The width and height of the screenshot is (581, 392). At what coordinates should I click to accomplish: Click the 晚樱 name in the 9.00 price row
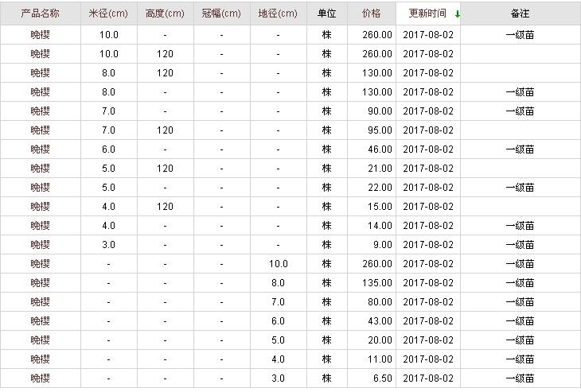point(40,245)
